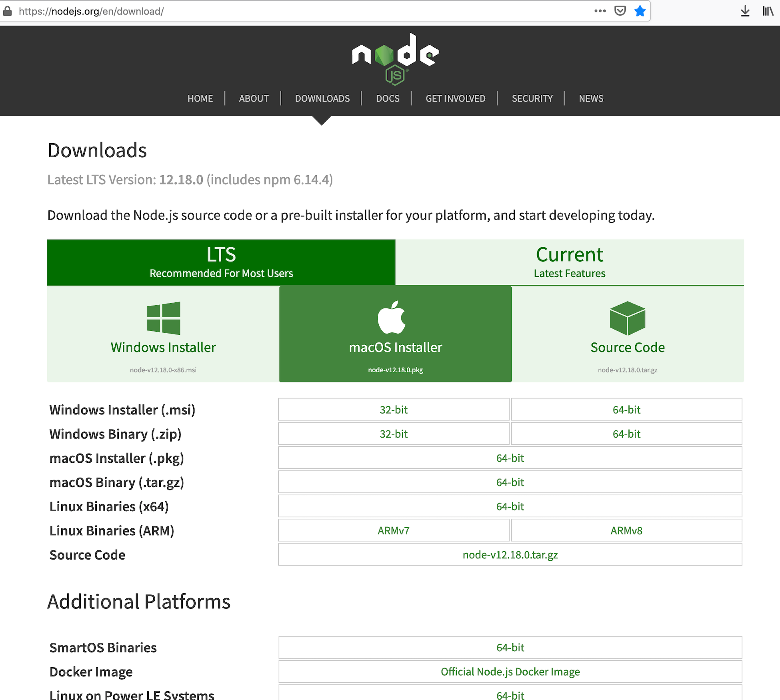Switch to the LTS release tab
Viewport: 780px width, 700px height.
[x=221, y=262]
